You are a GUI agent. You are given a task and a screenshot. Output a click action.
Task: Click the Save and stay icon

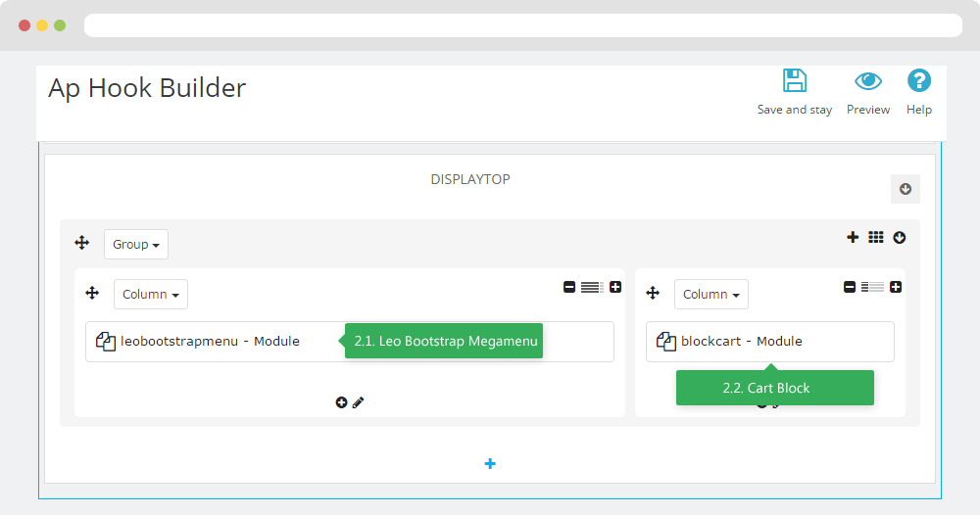[x=795, y=81]
